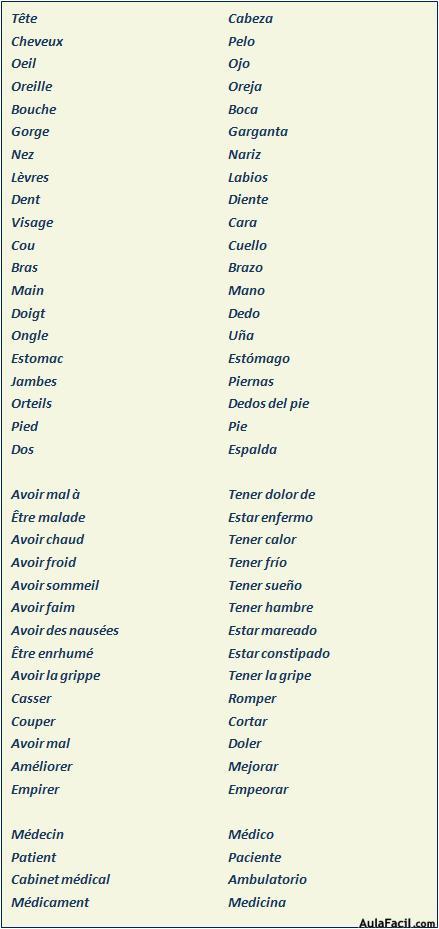The image size is (439, 929).
Task: Click the Spanish verb Empeorar
Action: (x=258, y=789)
